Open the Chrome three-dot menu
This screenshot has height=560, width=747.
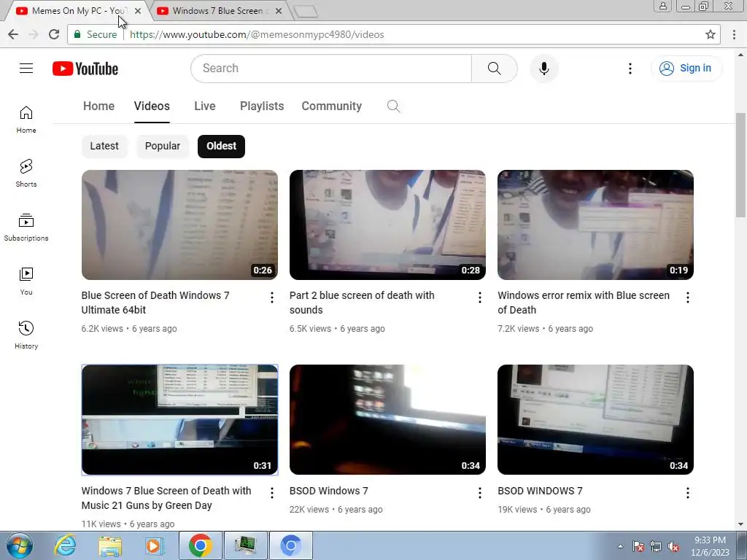[734, 34]
